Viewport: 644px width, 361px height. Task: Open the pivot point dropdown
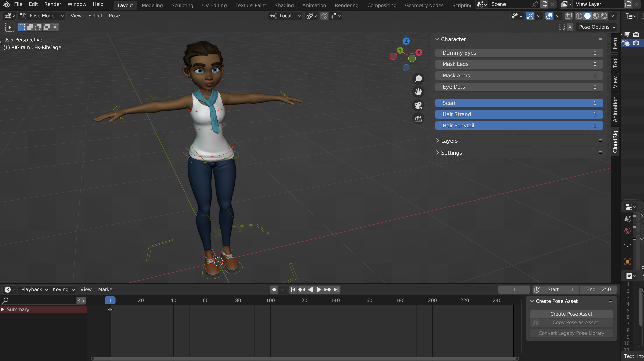(x=311, y=16)
